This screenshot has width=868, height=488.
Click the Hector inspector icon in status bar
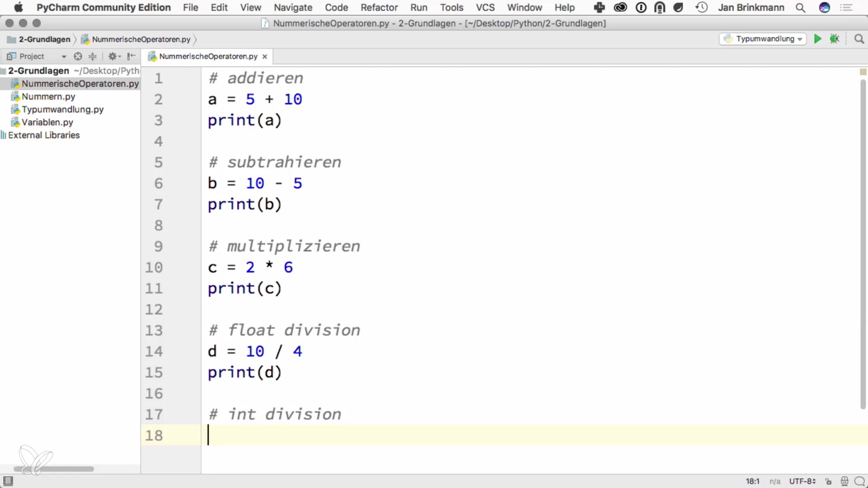click(x=844, y=481)
